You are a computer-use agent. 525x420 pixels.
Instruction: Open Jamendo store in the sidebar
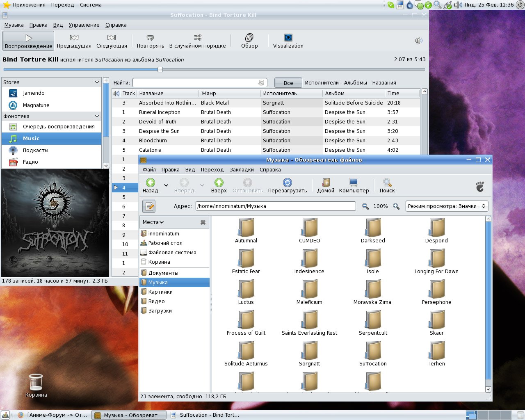click(x=51, y=93)
